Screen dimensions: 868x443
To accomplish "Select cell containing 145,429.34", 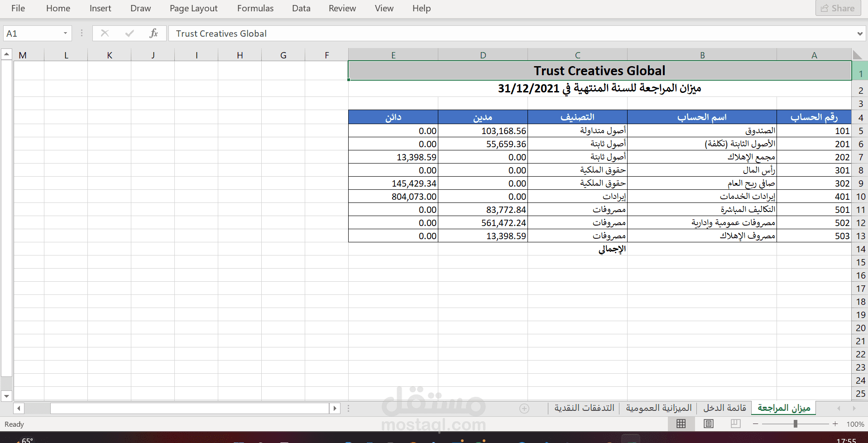I will [x=393, y=183].
